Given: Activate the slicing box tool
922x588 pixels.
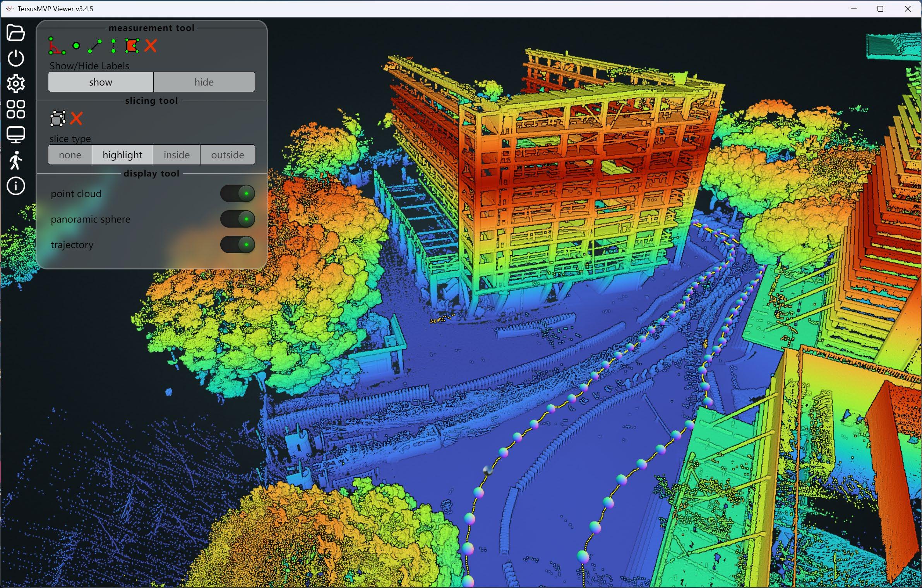Looking at the screenshot, I should point(58,118).
